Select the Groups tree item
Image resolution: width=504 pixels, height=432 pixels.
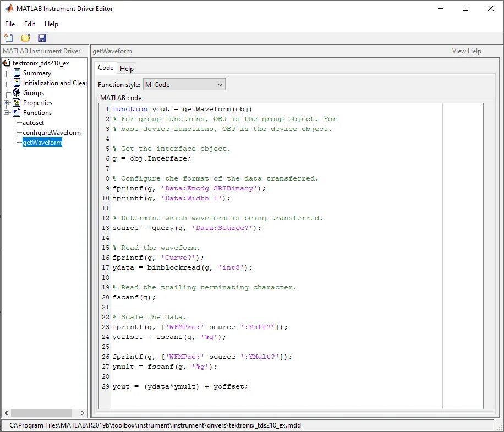[34, 93]
